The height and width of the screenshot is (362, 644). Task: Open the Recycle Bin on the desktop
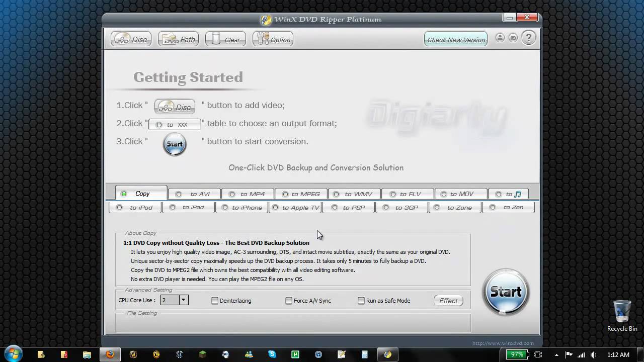pyautogui.click(x=622, y=316)
